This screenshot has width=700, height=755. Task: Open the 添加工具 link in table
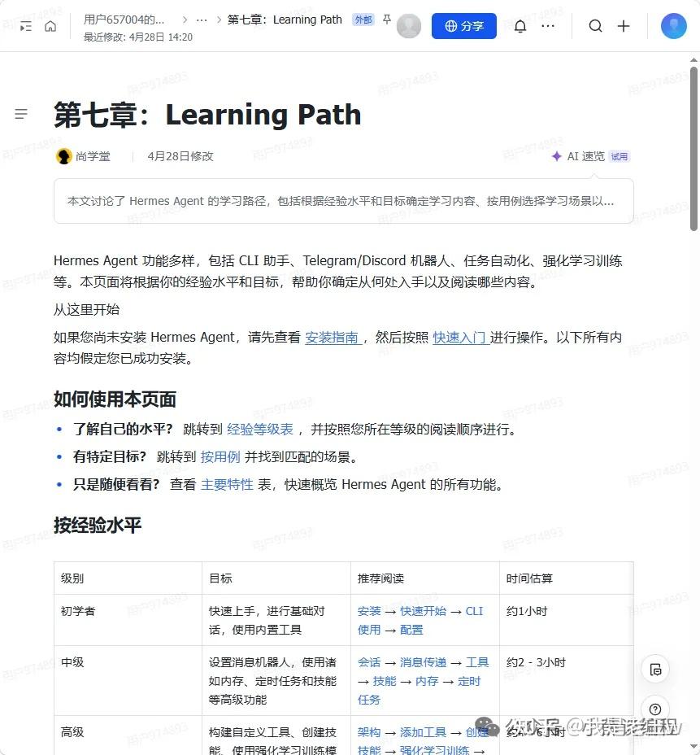click(423, 732)
